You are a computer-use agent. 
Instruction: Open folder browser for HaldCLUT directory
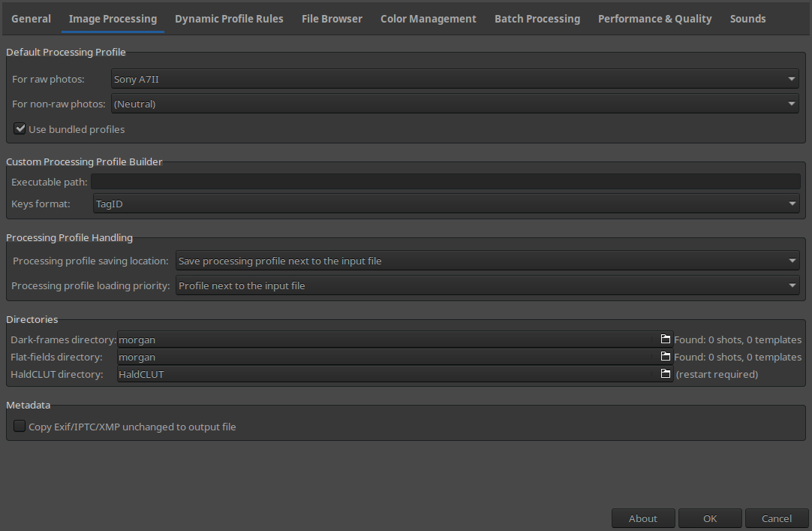(x=666, y=373)
